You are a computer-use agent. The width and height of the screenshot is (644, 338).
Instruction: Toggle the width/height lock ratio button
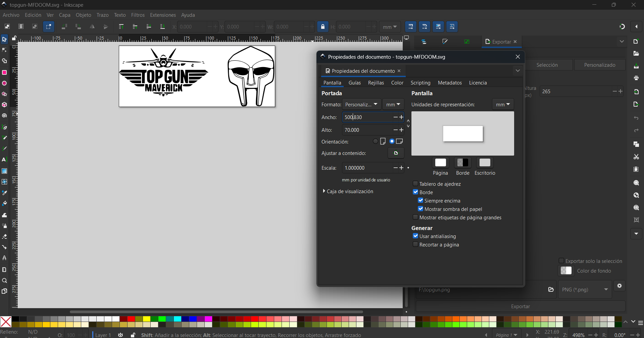pyautogui.click(x=323, y=27)
